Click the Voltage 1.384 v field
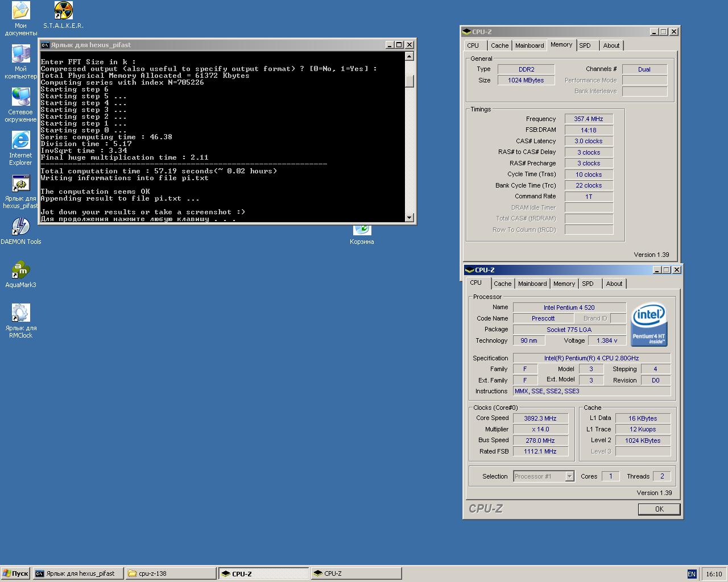Screen dimensions: 728x582 tap(607, 340)
